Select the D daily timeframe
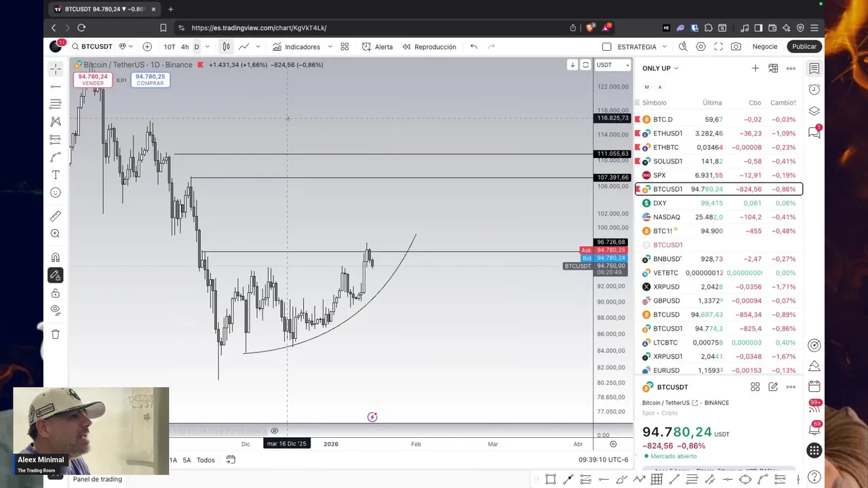This screenshot has height=488, width=868. click(197, 47)
